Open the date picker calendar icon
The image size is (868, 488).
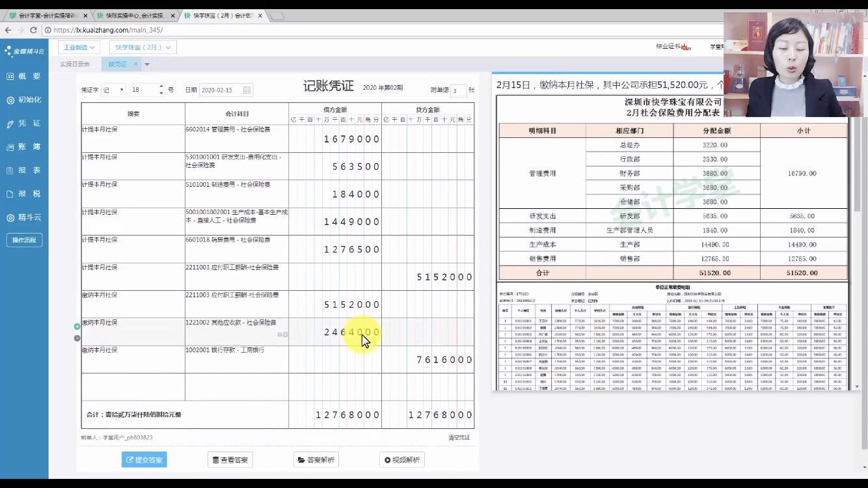pos(247,90)
